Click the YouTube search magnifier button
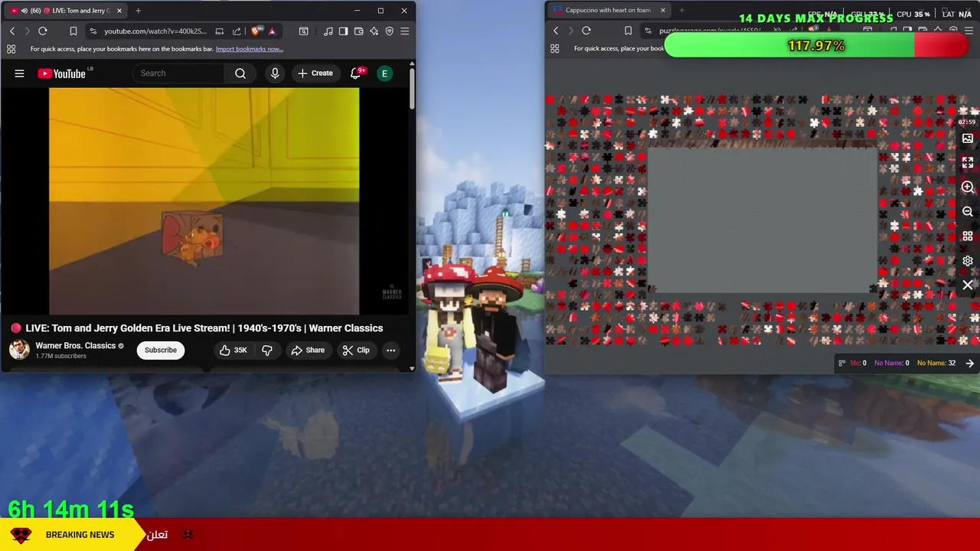This screenshot has height=551, width=980. pos(240,73)
